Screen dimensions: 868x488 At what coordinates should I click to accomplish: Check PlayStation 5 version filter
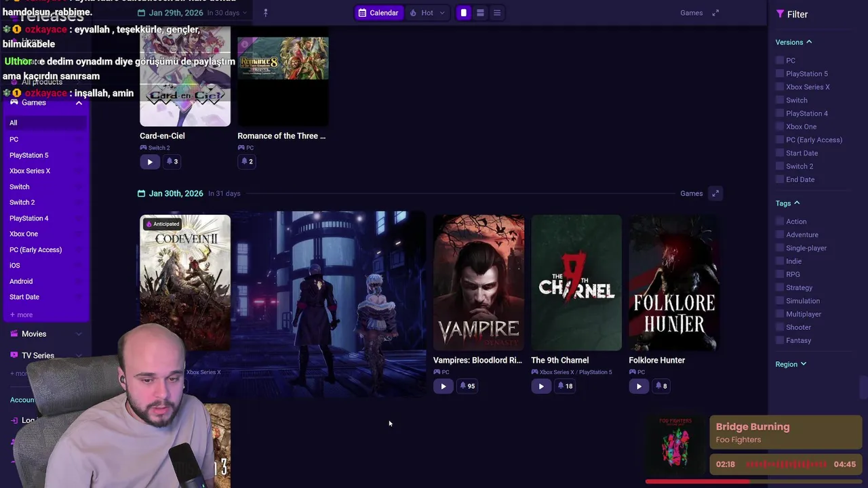point(780,74)
